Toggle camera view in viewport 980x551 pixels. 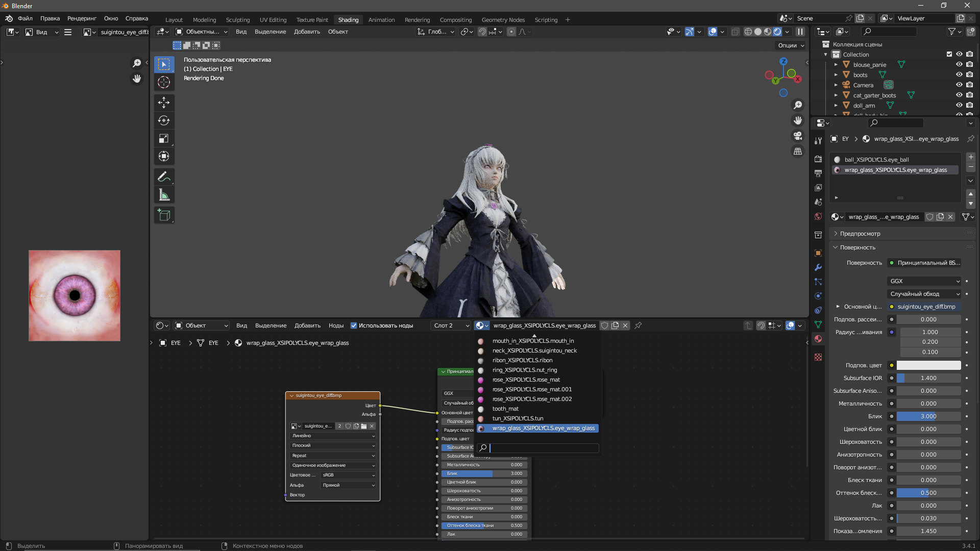click(x=797, y=136)
